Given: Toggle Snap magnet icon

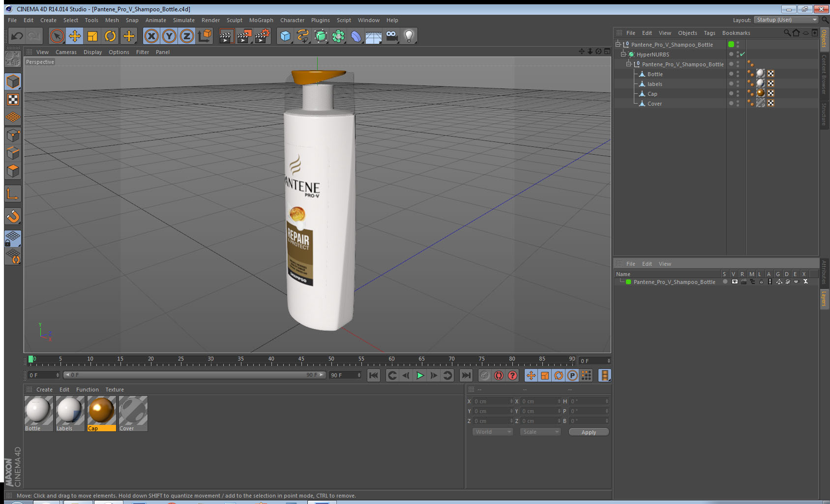Looking at the screenshot, I should click(13, 216).
